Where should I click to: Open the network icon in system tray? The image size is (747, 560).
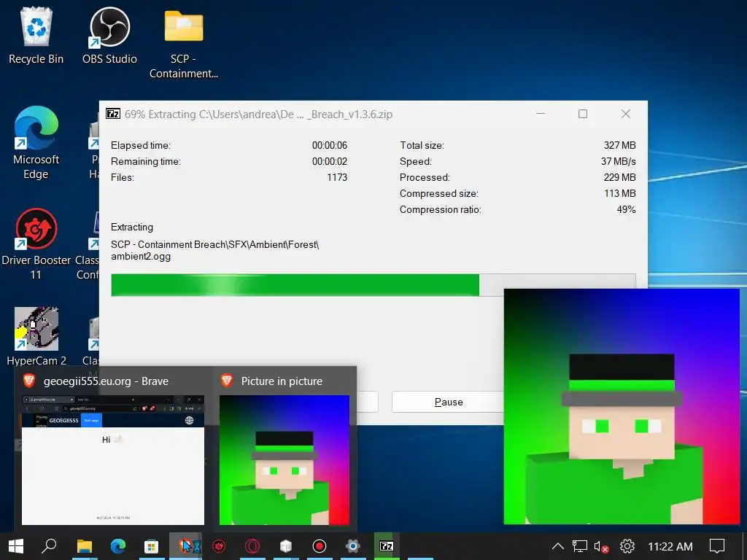[580, 546]
